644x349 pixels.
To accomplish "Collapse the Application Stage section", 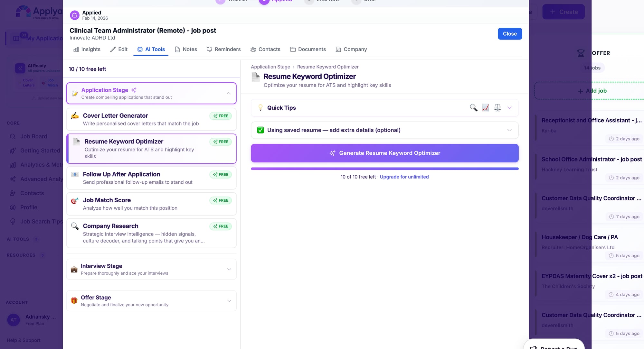I will (x=229, y=93).
